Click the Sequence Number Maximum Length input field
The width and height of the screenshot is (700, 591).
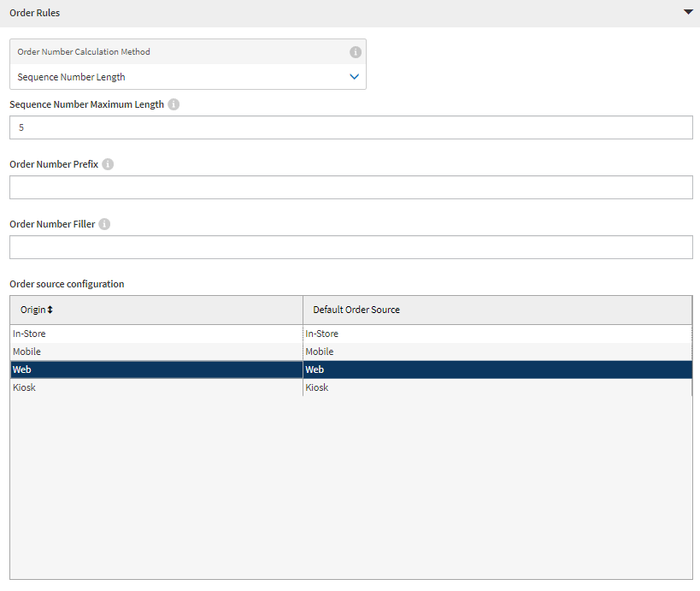pyautogui.click(x=350, y=127)
